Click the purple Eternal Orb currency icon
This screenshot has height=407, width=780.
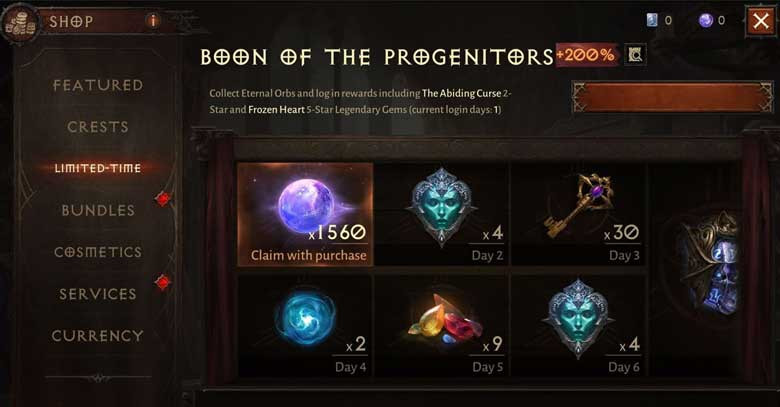pos(705,20)
